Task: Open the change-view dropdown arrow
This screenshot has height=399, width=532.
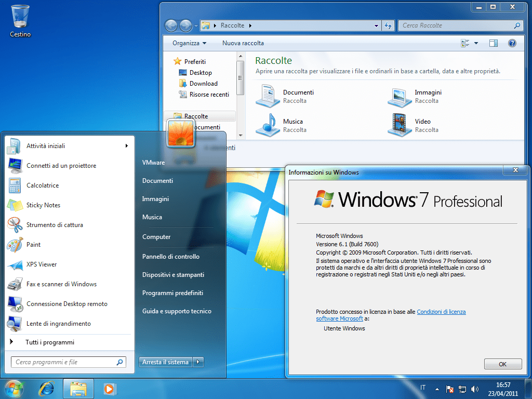Action: [476, 43]
